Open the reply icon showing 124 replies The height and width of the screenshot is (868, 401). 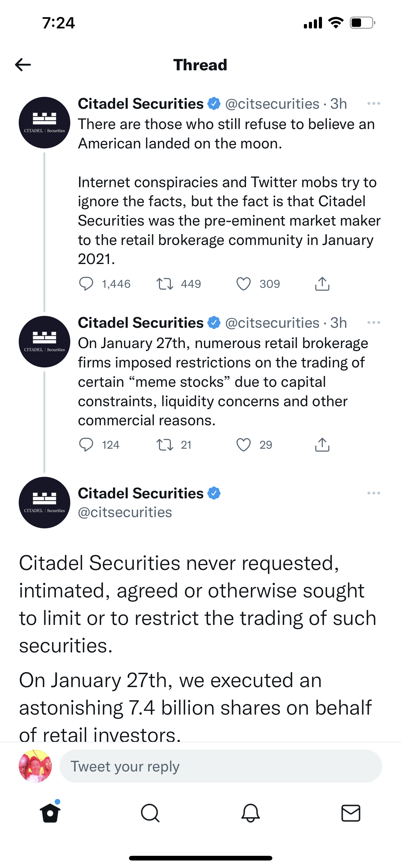(x=86, y=445)
